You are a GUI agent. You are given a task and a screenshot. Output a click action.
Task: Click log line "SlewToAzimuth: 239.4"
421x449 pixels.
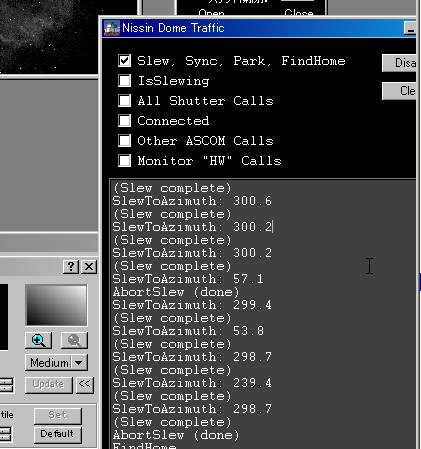pyautogui.click(x=192, y=383)
